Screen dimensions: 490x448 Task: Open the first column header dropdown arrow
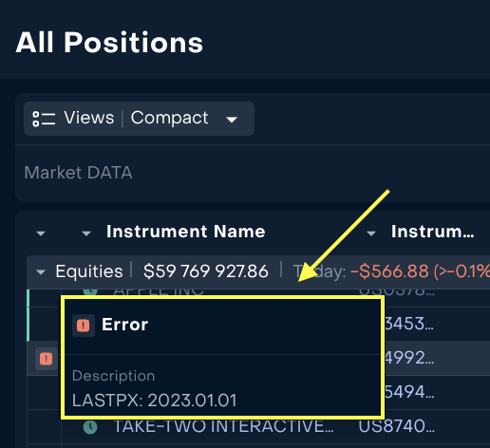[41, 233]
